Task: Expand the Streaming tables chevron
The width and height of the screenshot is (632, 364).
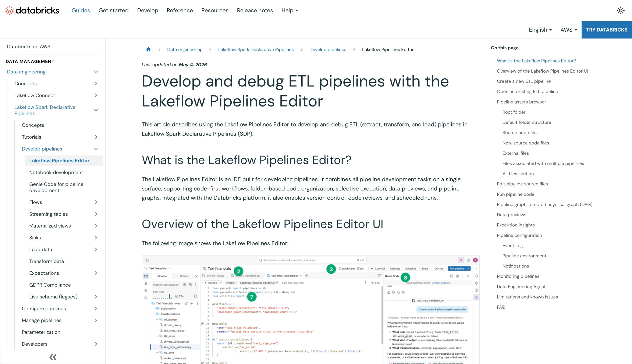Action: click(x=96, y=214)
